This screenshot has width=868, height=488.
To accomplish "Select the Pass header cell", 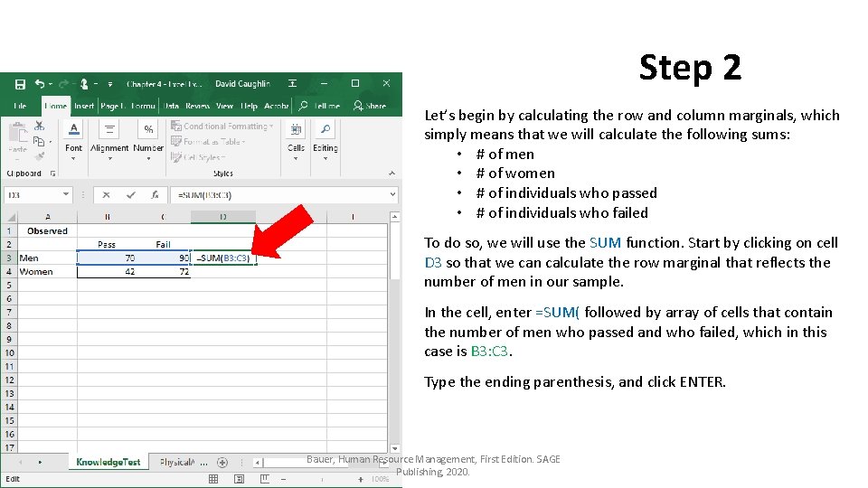I will pyautogui.click(x=107, y=245).
